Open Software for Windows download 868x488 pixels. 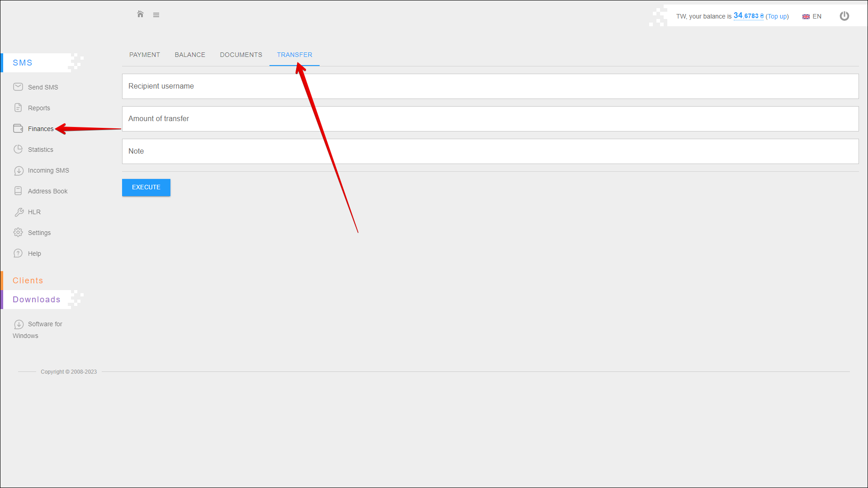click(x=44, y=324)
